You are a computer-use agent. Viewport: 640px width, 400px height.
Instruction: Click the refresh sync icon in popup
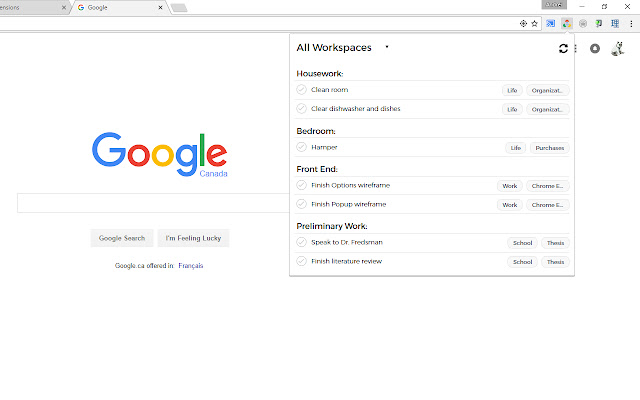pyautogui.click(x=563, y=49)
